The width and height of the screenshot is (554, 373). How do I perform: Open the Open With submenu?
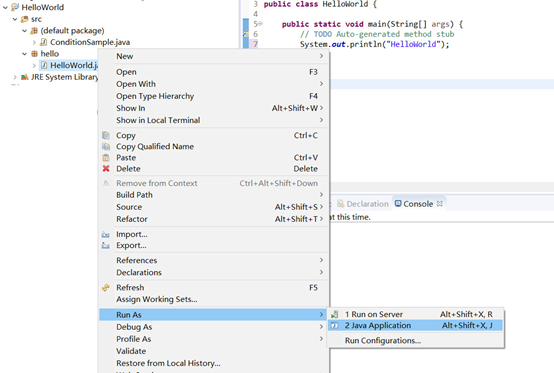213,84
